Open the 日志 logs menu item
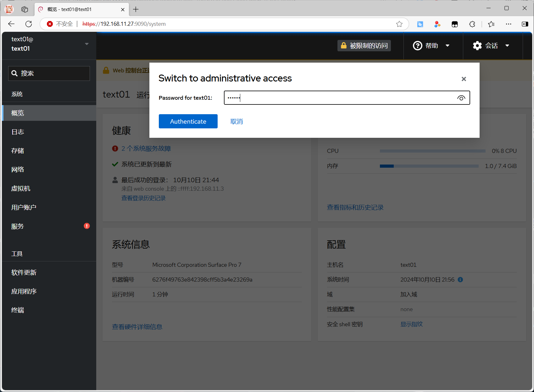534x392 pixels. [18, 132]
